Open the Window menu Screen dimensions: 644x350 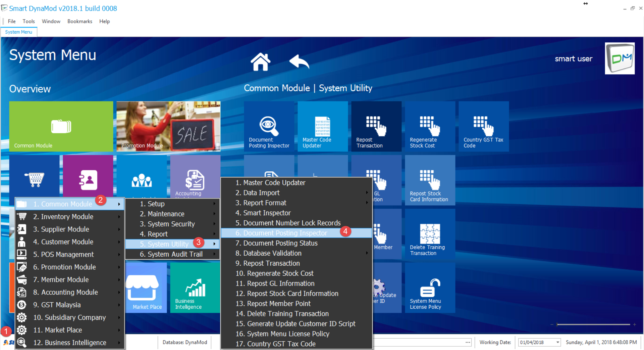pyautogui.click(x=51, y=21)
